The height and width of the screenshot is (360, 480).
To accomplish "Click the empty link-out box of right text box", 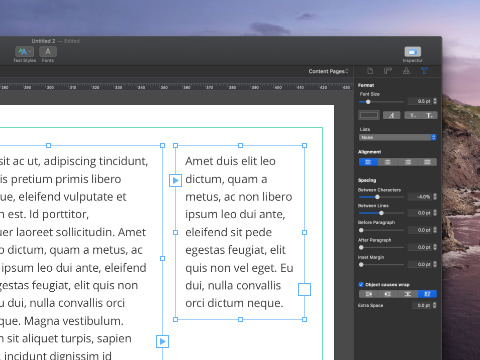I will pos(304,290).
